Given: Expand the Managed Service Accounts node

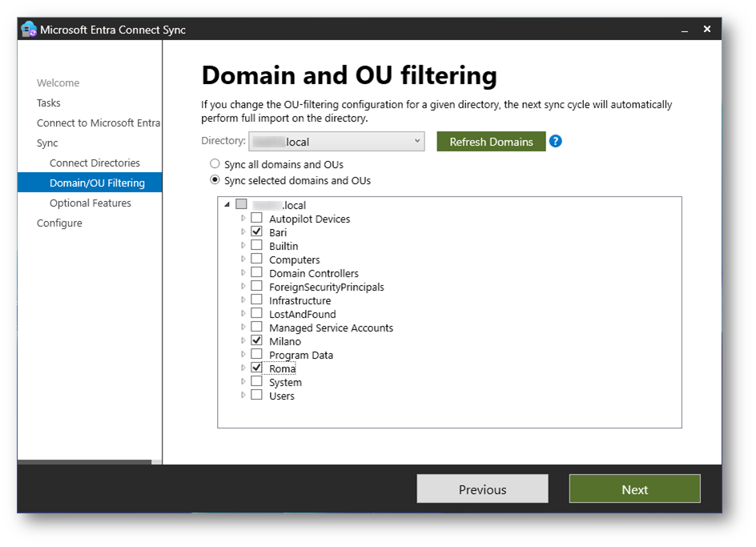Looking at the screenshot, I should click(243, 327).
